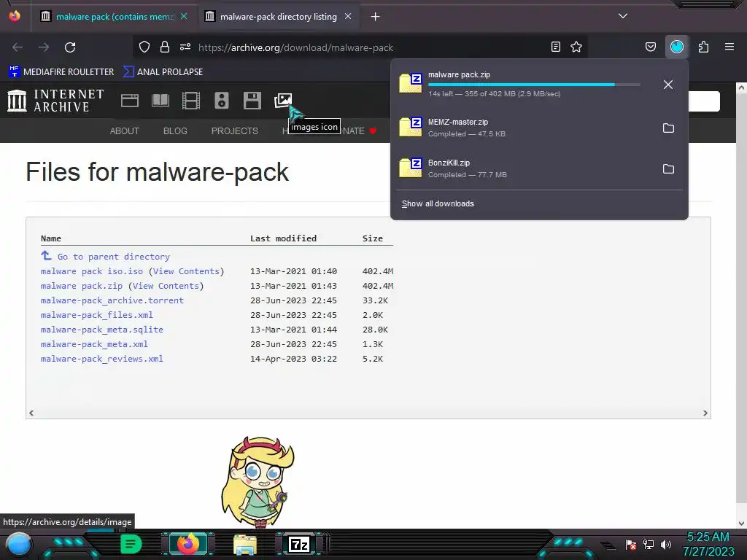Open the Firefox hamburger menu
This screenshot has height=560, width=747.
tap(729, 47)
